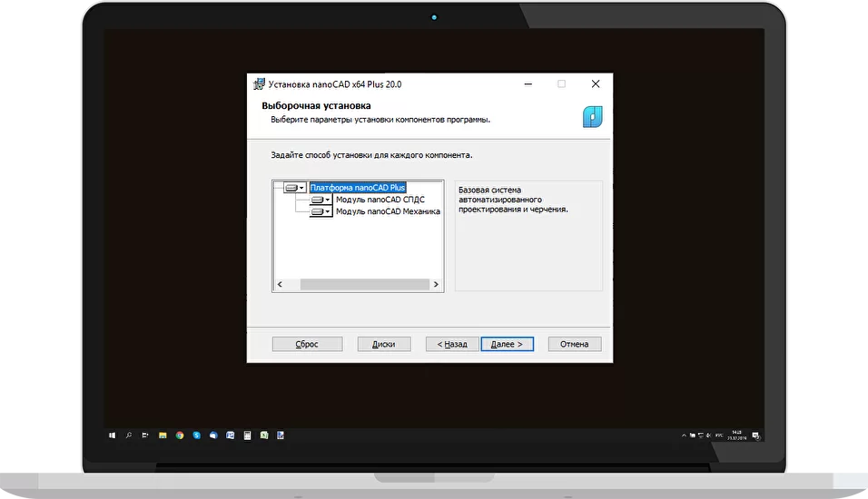Image resolution: width=868 pixels, height=499 pixels.
Task: Open the last pinned taskbar app icon
Action: [x=281, y=435]
